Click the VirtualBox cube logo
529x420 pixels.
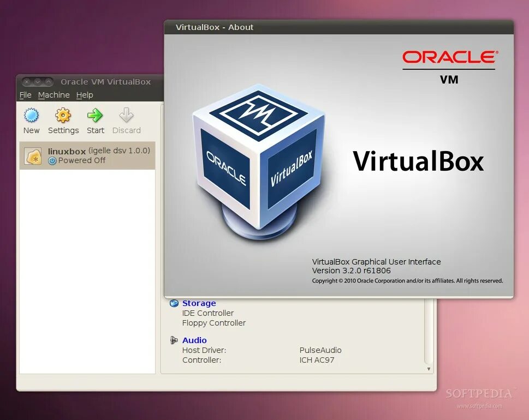pyautogui.click(x=259, y=162)
